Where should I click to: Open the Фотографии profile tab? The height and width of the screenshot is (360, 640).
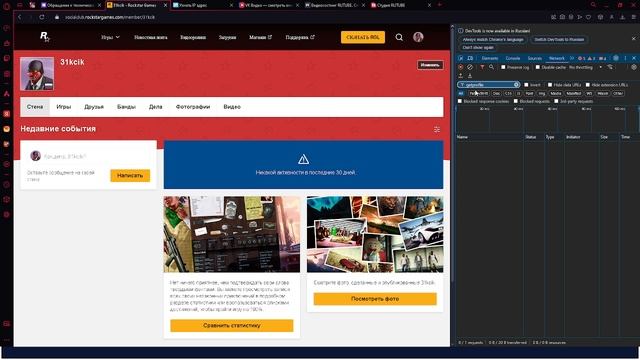[193, 107]
